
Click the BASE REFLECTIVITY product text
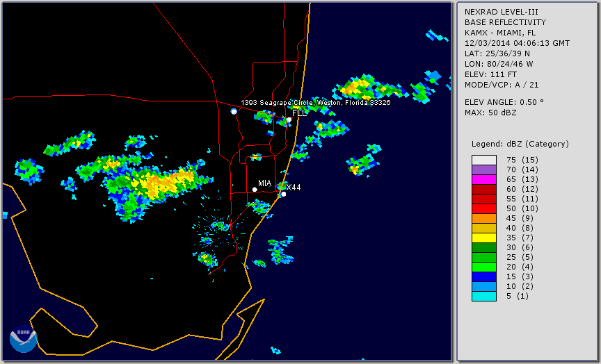pos(505,22)
